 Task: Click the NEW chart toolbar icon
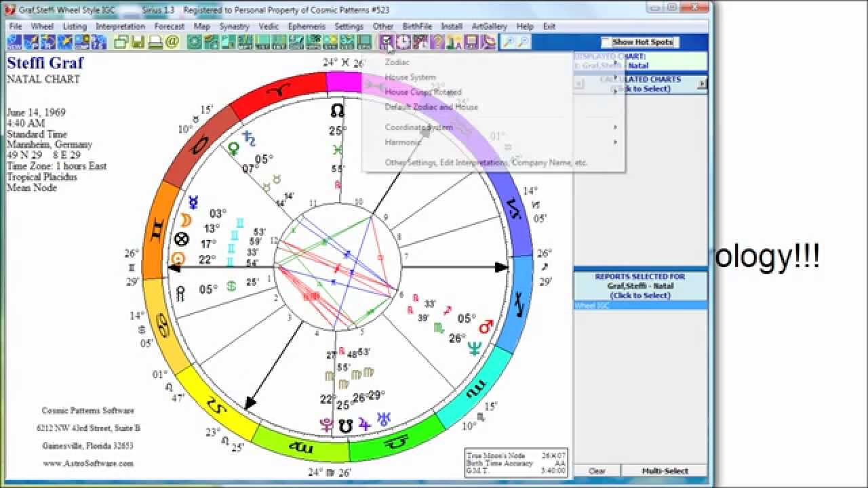15,42
